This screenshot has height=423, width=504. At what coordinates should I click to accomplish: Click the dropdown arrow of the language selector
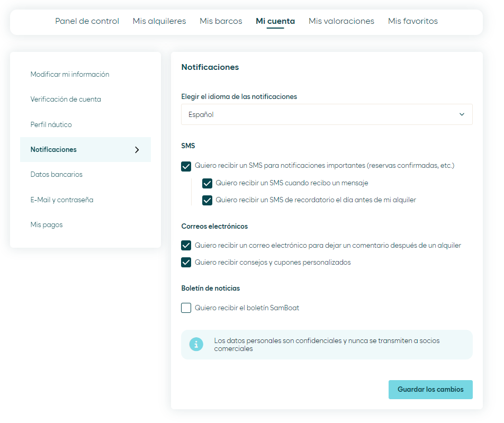pyautogui.click(x=462, y=114)
